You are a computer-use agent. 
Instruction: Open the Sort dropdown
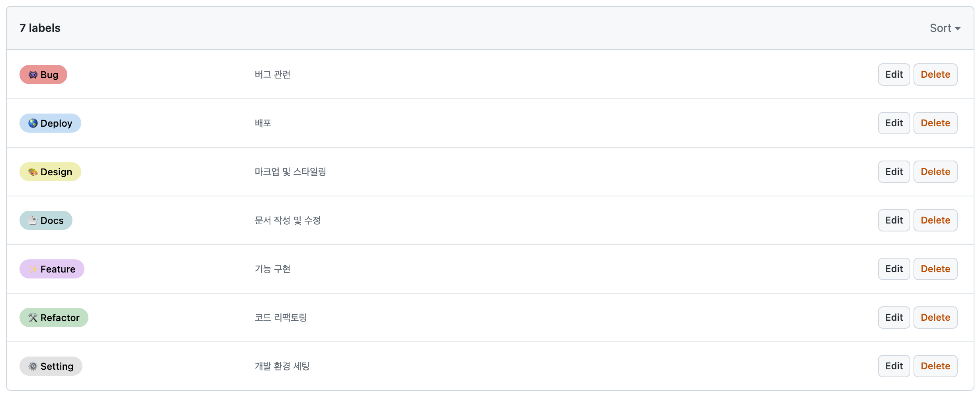[941, 28]
